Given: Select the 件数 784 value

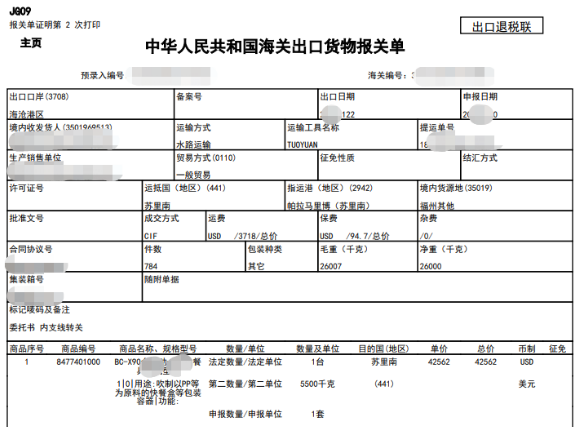Looking at the screenshot, I should coord(151,266).
